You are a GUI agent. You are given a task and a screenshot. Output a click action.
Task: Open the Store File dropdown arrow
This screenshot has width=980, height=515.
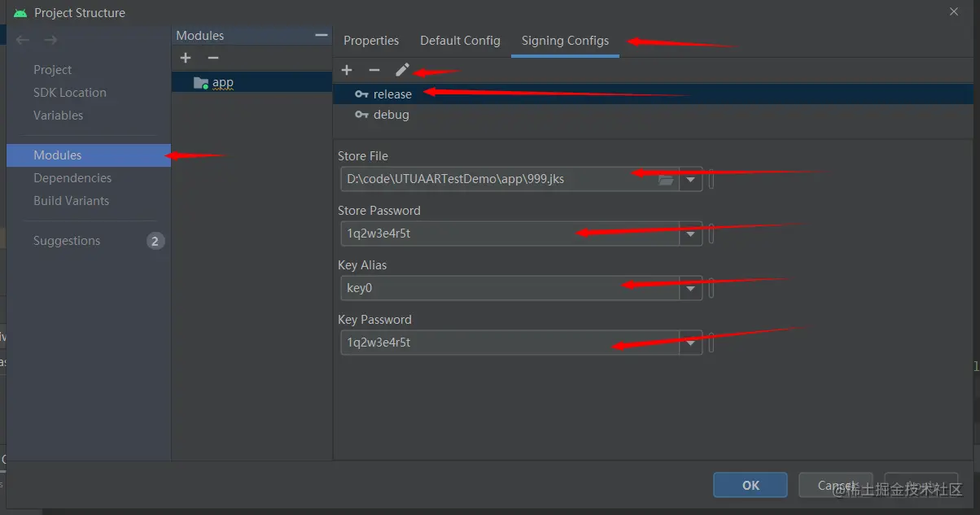(691, 180)
